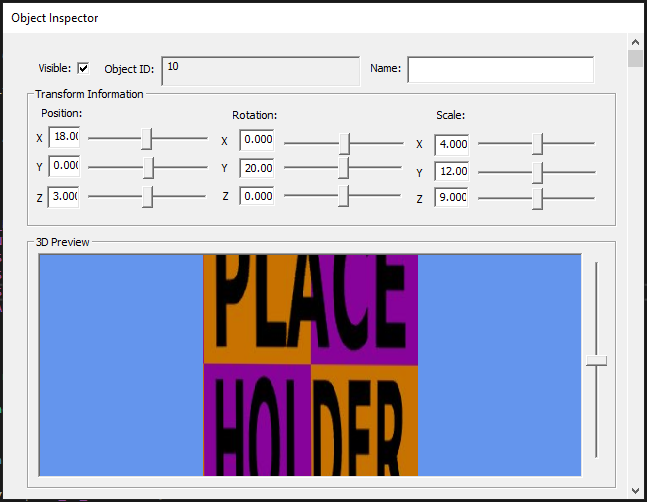Click the Object ID field
Image resolution: width=647 pixels, height=502 pixels.
260,70
